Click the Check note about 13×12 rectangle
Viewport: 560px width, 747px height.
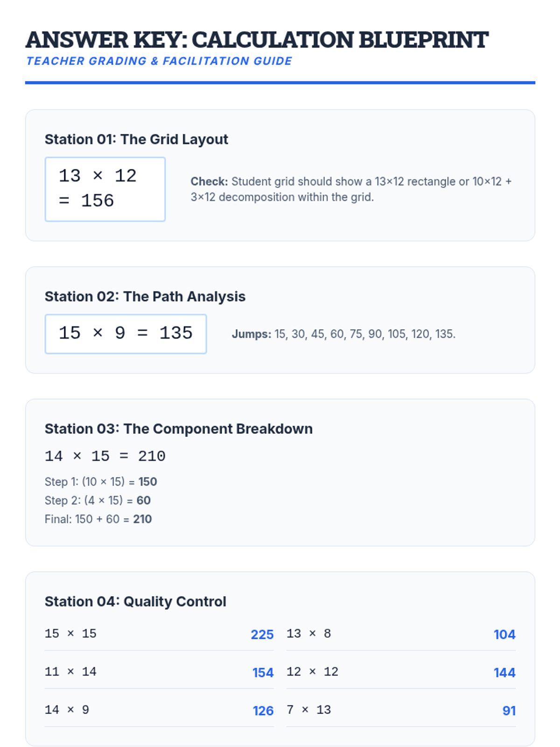351,189
